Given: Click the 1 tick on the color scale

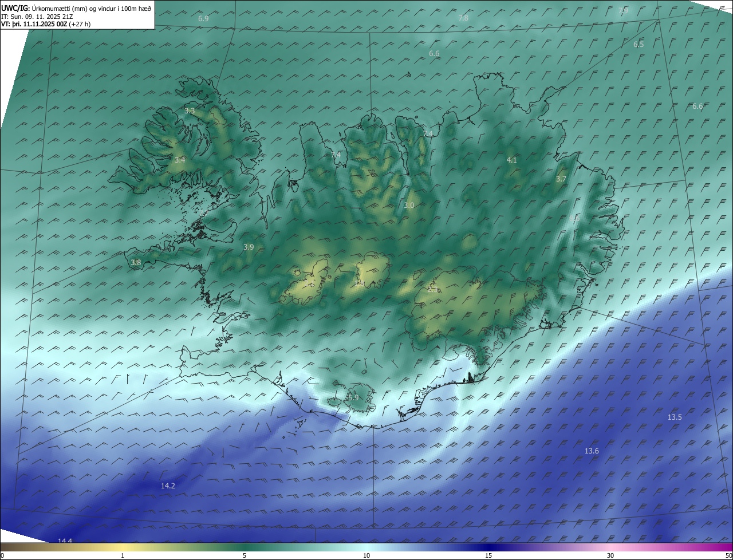Looking at the screenshot, I should [123, 555].
